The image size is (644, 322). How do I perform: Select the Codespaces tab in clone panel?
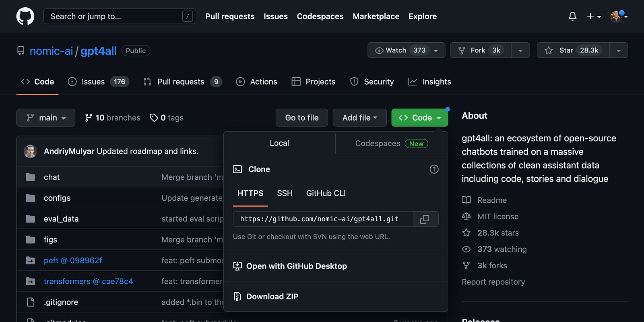tap(392, 143)
